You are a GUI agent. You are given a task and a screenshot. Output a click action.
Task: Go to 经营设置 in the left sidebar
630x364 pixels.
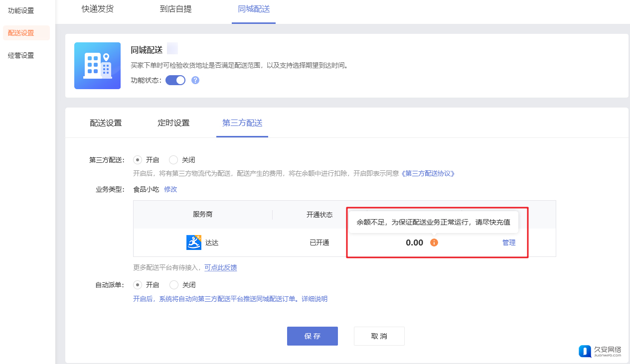click(21, 55)
